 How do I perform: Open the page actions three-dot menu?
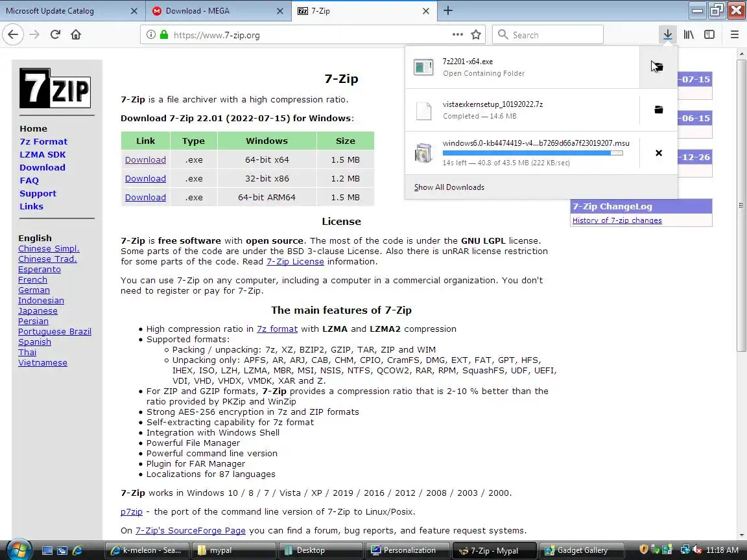[x=457, y=35]
